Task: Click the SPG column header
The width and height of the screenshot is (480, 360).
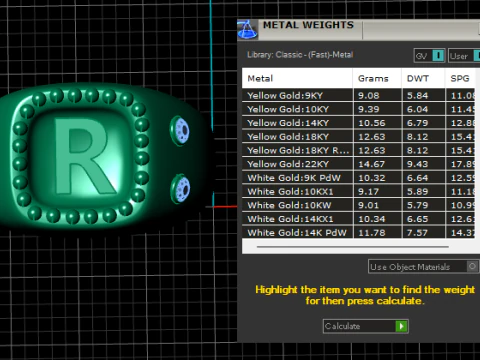Action: pyautogui.click(x=460, y=78)
